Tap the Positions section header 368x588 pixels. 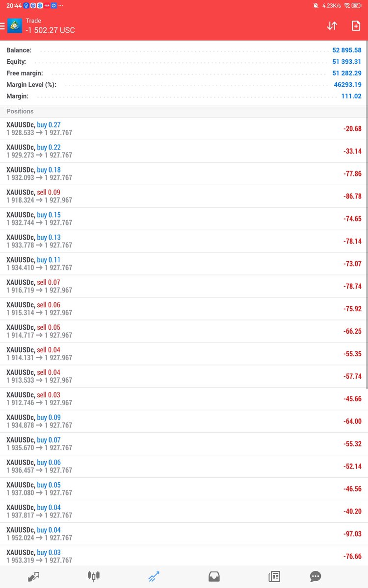[x=184, y=111]
